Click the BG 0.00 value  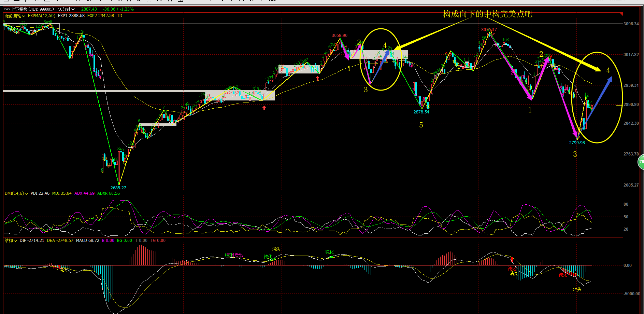[125, 241]
